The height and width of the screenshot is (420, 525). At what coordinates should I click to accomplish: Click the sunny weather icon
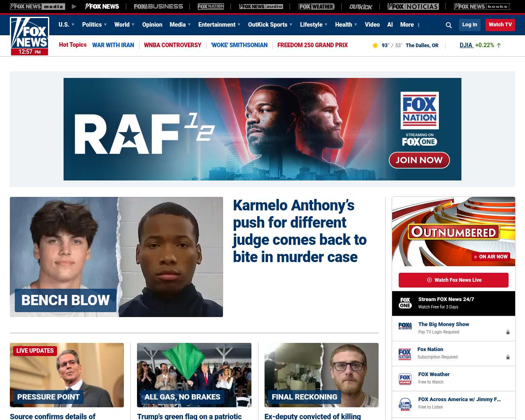tap(375, 46)
